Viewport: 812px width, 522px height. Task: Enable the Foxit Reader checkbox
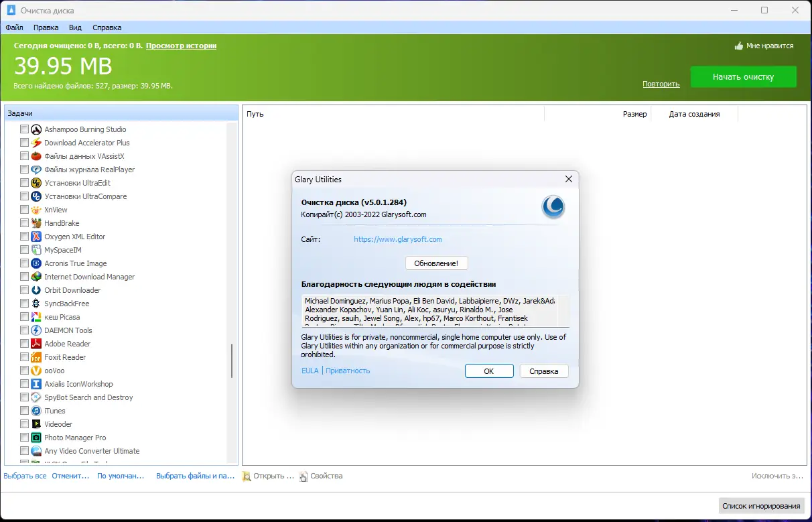25,357
